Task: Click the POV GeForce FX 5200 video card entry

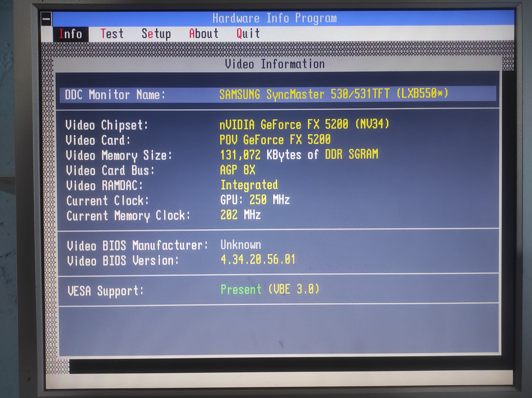Action: pos(275,140)
